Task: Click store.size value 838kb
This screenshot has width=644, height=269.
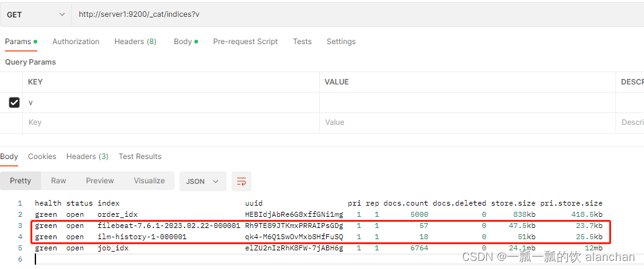Action: pyautogui.click(x=524, y=214)
